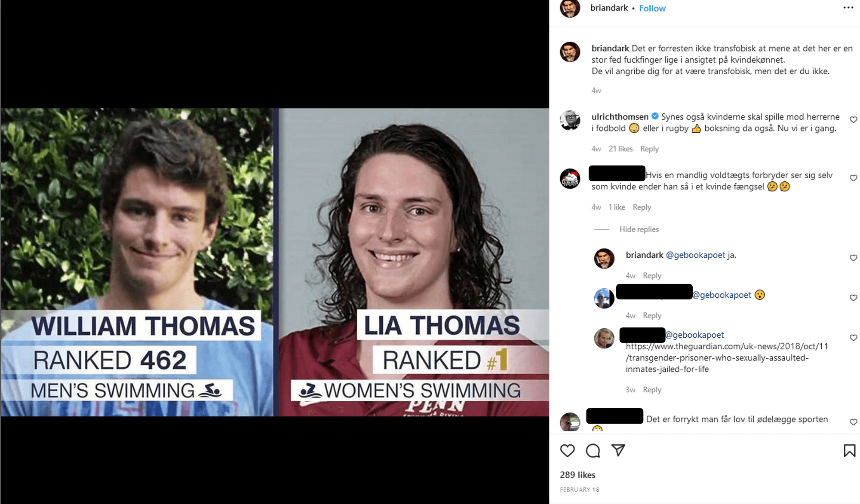Reply to ulrichthomsen's comment
This screenshot has width=860, height=504.
tap(649, 149)
